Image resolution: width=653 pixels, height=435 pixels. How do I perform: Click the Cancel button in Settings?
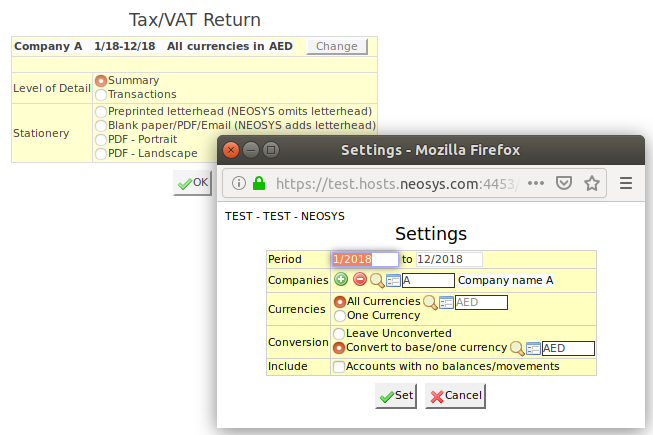455,396
